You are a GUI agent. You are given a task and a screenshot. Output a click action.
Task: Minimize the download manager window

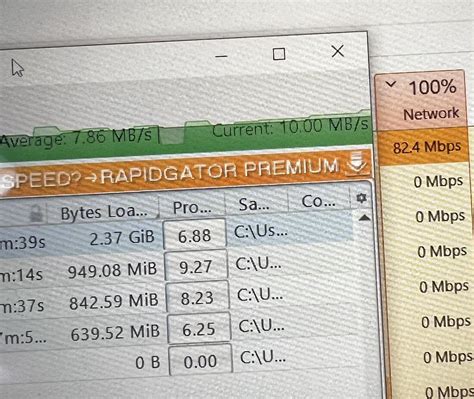click(221, 56)
